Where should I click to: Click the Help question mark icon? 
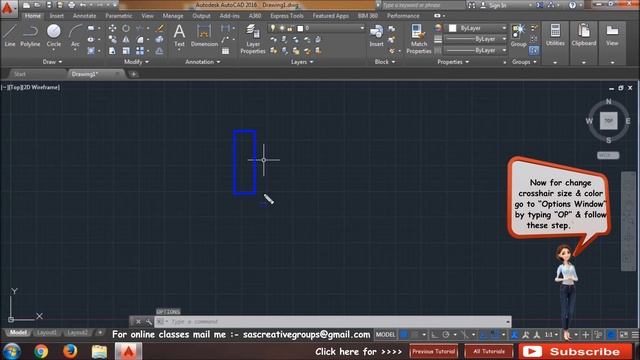tap(572, 5)
